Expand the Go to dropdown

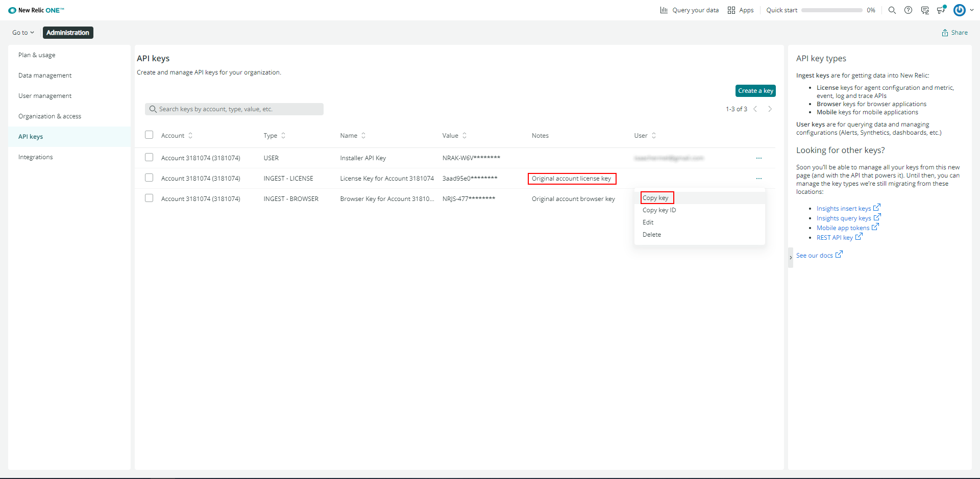click(23, 33)
